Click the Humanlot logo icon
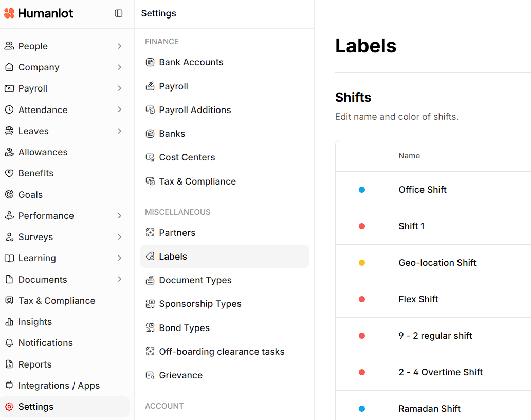 coord(9,13)
